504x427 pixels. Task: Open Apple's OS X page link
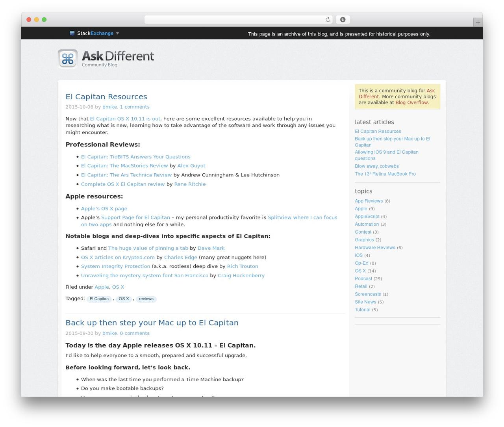click(104, 208)
